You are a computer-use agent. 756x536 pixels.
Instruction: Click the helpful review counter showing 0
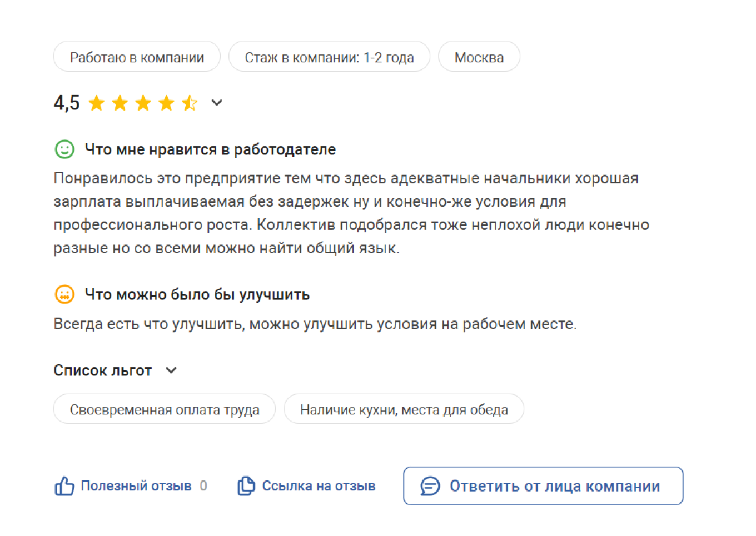coord(203,485)
